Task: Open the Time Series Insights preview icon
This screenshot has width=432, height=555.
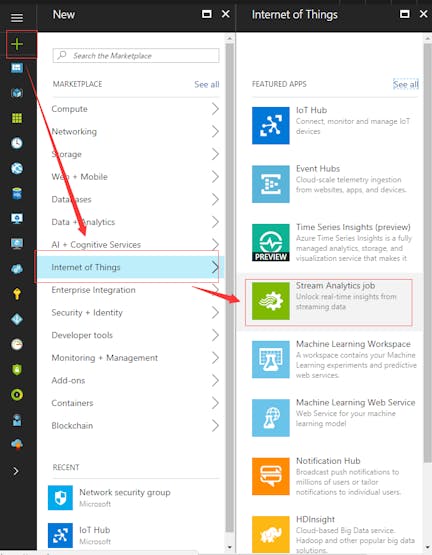Action: click(x=271, y=242)
